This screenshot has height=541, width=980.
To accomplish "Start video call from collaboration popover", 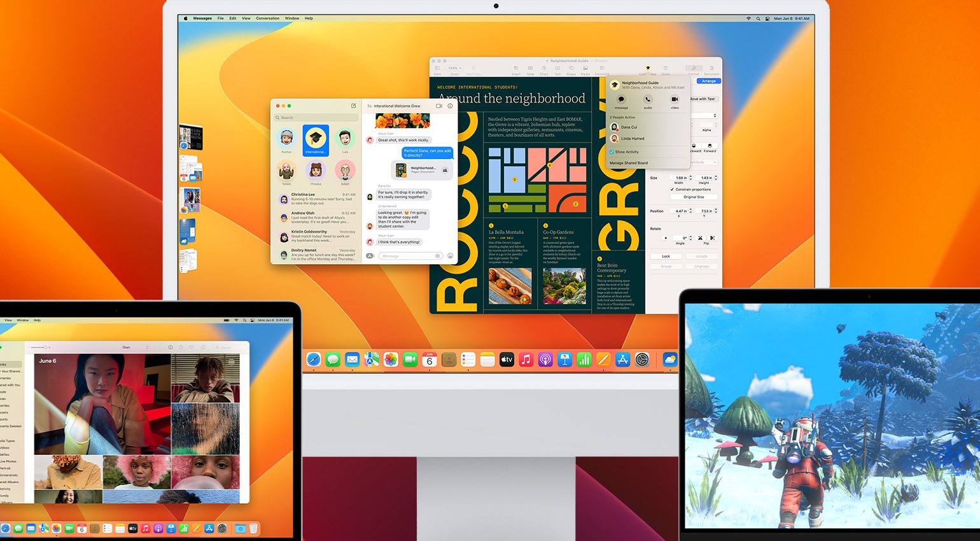I will (x=675, y=99).
